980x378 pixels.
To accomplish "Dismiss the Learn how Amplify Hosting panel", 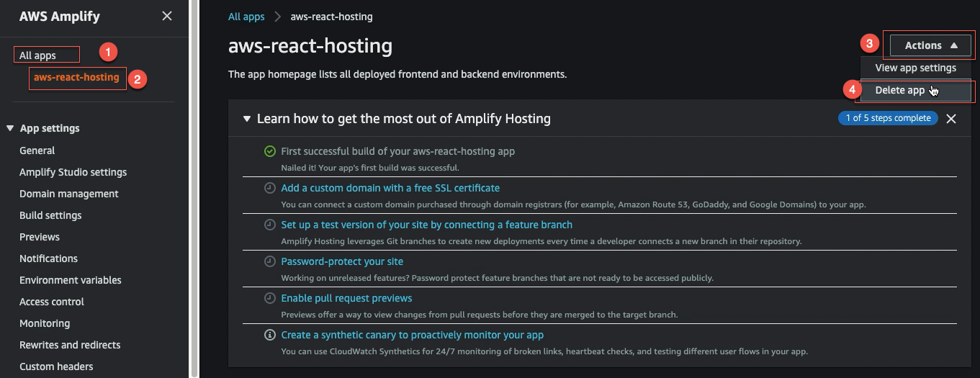I will (951, 119).
